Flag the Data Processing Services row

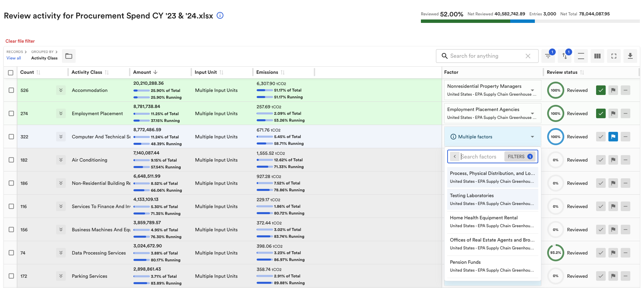coord(613,253)
